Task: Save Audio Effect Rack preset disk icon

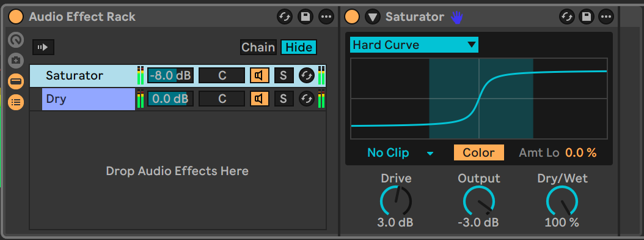Action: [305, 17]
